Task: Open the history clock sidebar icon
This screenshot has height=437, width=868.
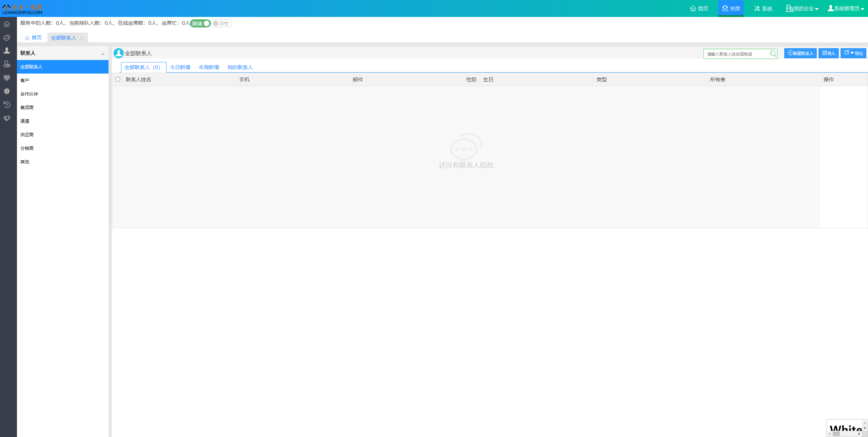Action: click(7, 105)
